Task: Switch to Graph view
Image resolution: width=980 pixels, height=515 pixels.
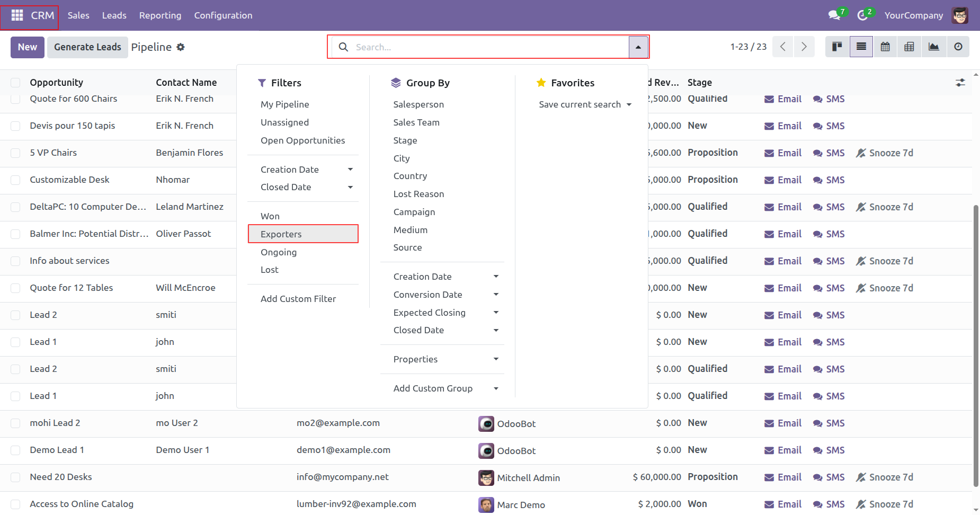Action: point(934,47)
